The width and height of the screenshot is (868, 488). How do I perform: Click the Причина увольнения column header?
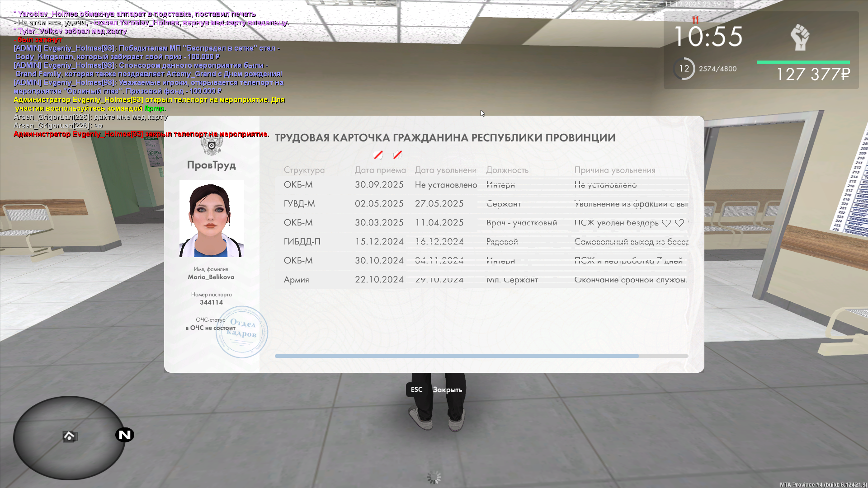tap(614, 170)
